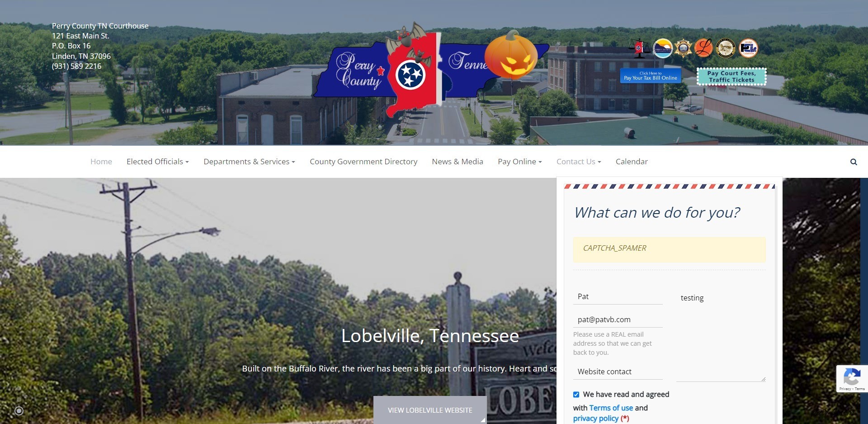
Task: Open the Perry County sunset logo icon
Action: pyautogui.click(x=663, y=48)
